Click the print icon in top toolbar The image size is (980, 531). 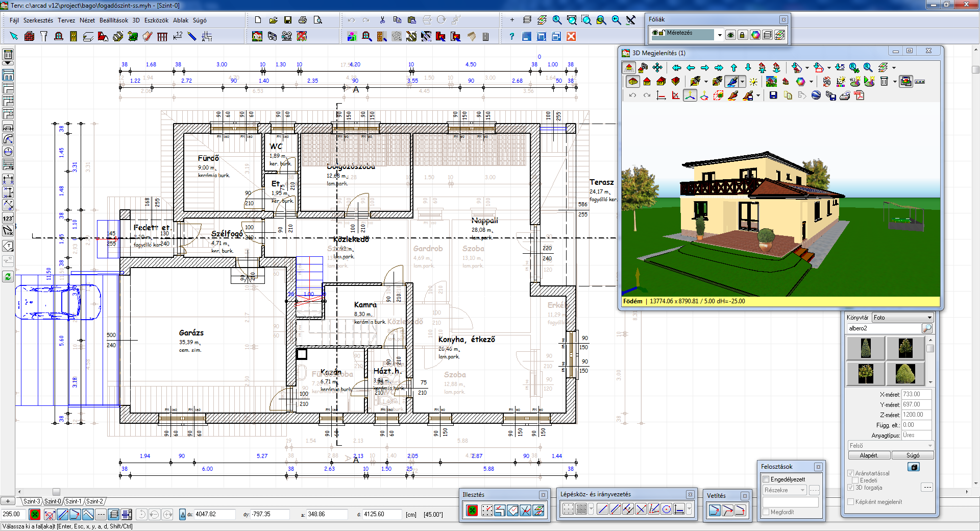pos(303,20)
